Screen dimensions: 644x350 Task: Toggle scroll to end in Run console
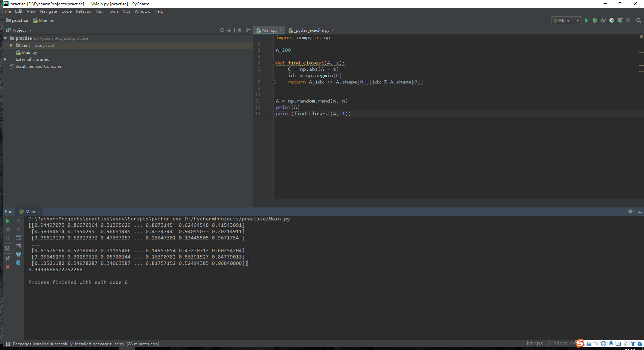coord(18,246)
